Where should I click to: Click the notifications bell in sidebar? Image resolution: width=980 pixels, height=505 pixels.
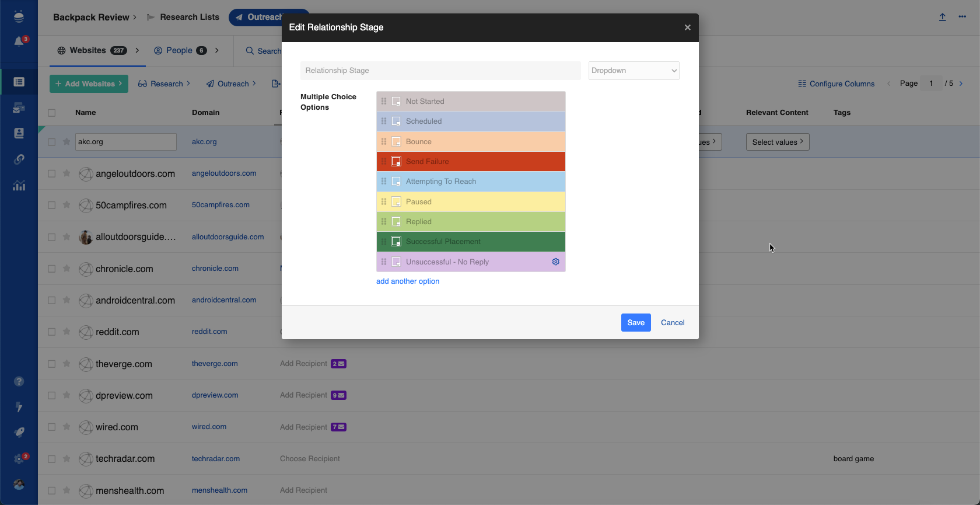(19, 41)
